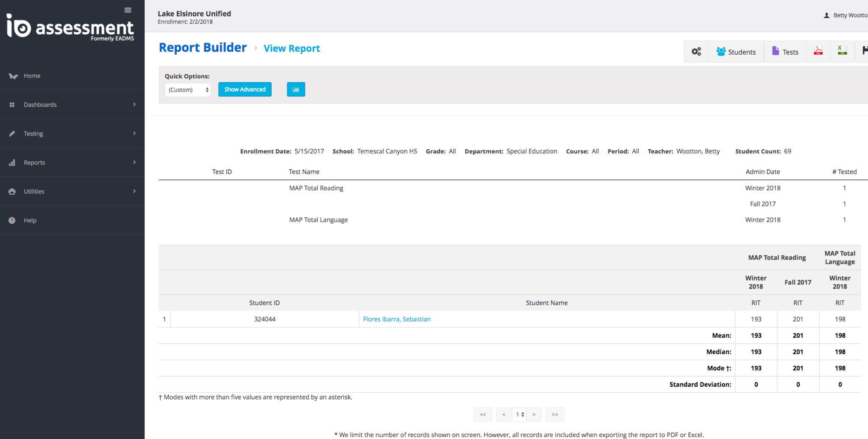Jump to last page of results
This screenshot has width=868, height=439.
coord(554,414)
